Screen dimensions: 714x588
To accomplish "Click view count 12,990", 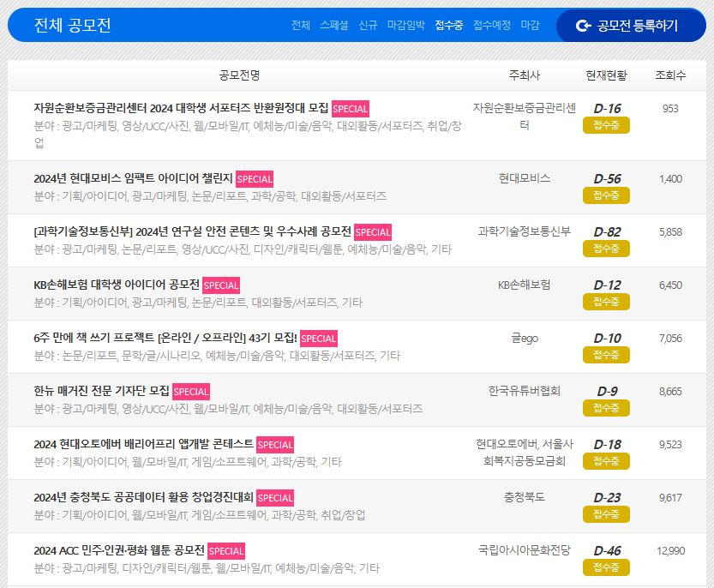I will click(671, 551).
